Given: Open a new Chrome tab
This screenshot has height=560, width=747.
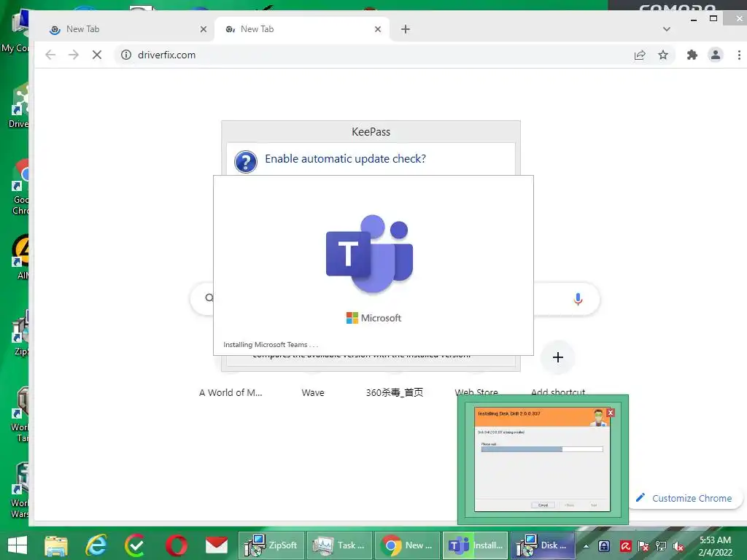Looking at the screenshot, I should coord(405,29).
